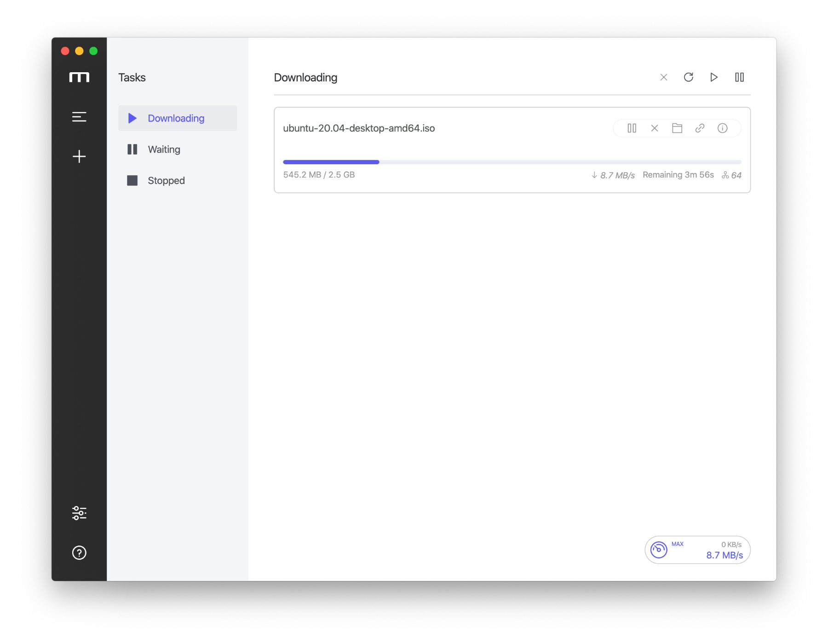Pause all tasks from header toolbar
This screenshot has height=644, width=828.
click(739, 77)
